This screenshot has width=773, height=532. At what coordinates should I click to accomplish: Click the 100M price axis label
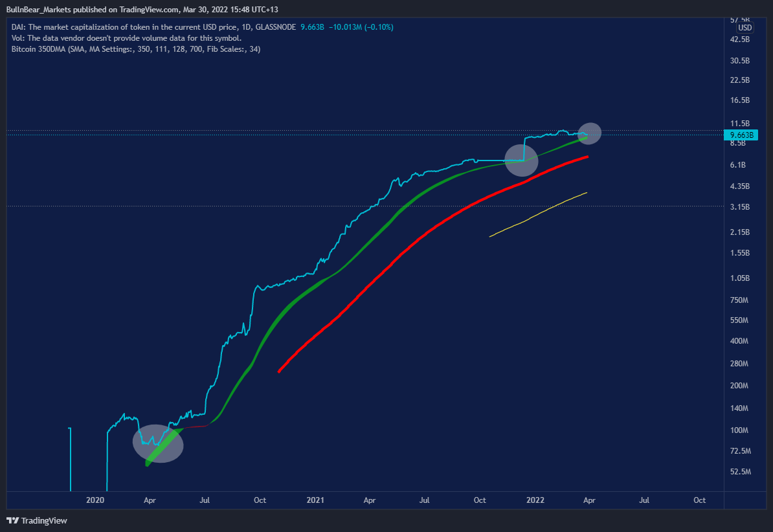(x=739, y=430)
